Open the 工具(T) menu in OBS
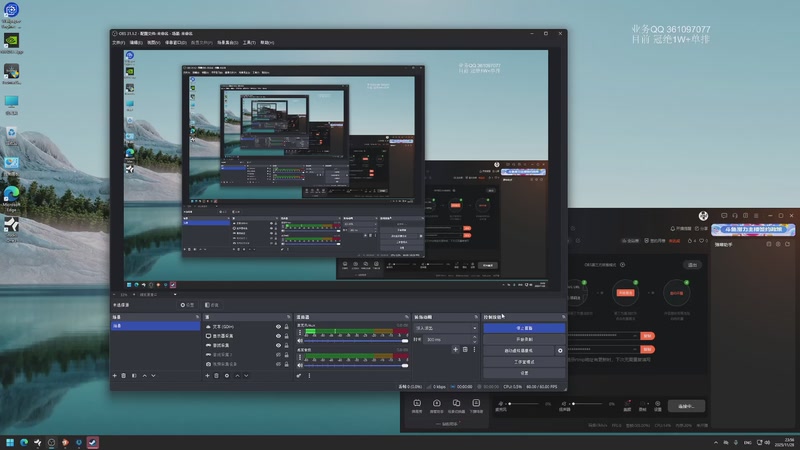This screenshot has width=800, height=450. pyautogui.click(x=249, y=43)
